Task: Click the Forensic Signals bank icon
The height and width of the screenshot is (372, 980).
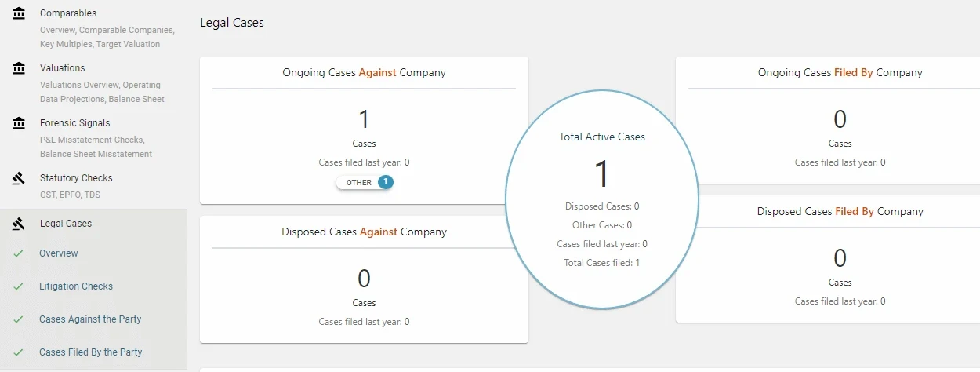Action: click(x=19, y=123)
